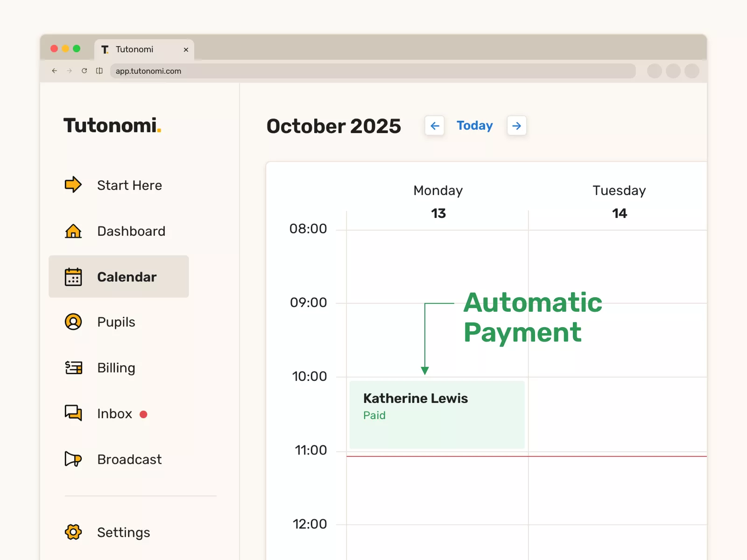747x560 pixels.
Task: Click the Billing invoice icon
Action: 73,368
